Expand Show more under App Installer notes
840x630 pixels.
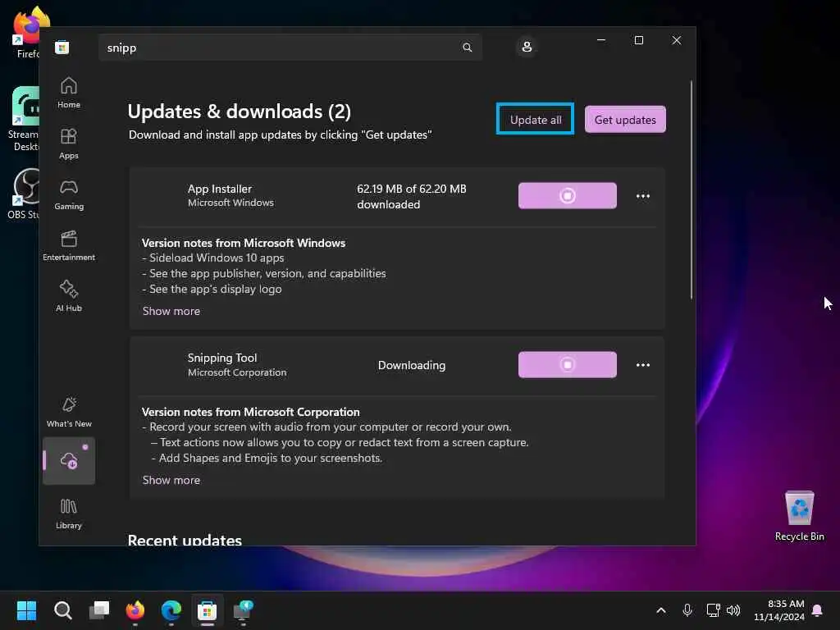[x=171, y=311]
